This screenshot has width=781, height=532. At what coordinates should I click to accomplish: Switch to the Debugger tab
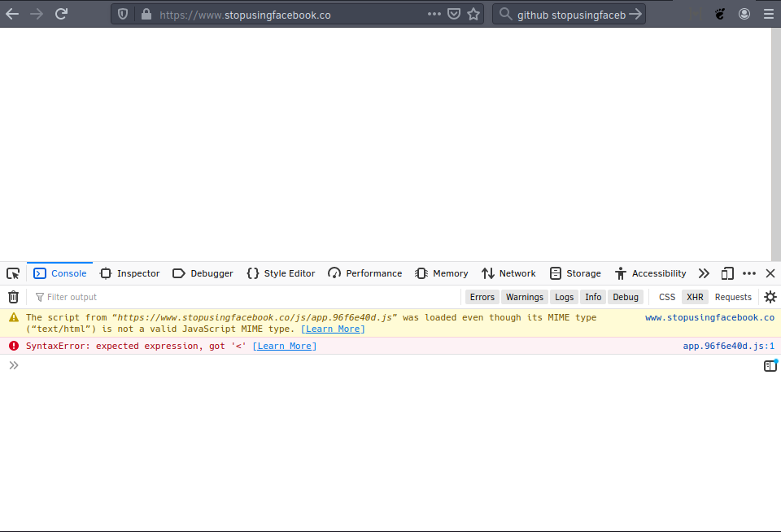[x=203, y=273]
